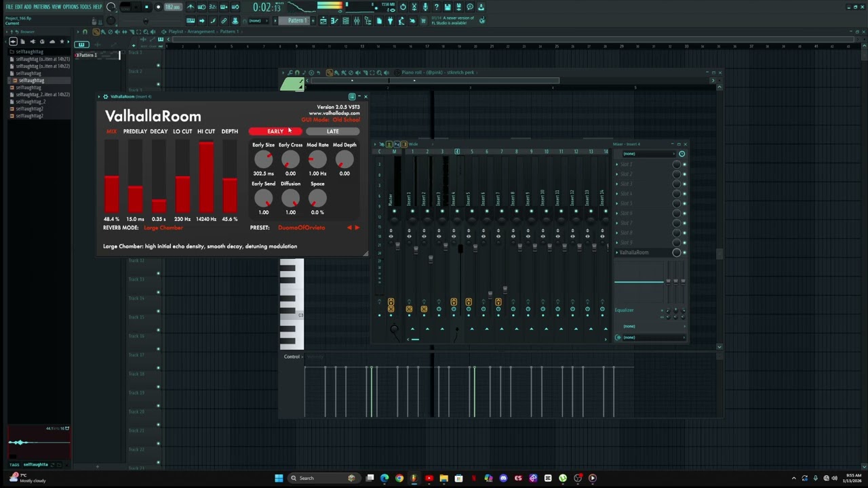Add a new pattern with plus button

(x=313, y=21)
